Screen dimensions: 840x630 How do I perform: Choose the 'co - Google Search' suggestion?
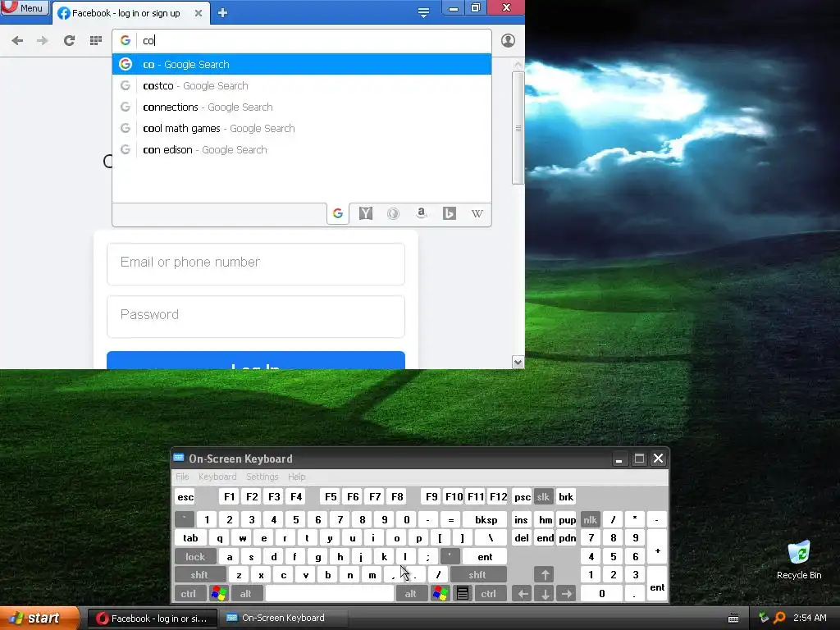click(302, 64)
